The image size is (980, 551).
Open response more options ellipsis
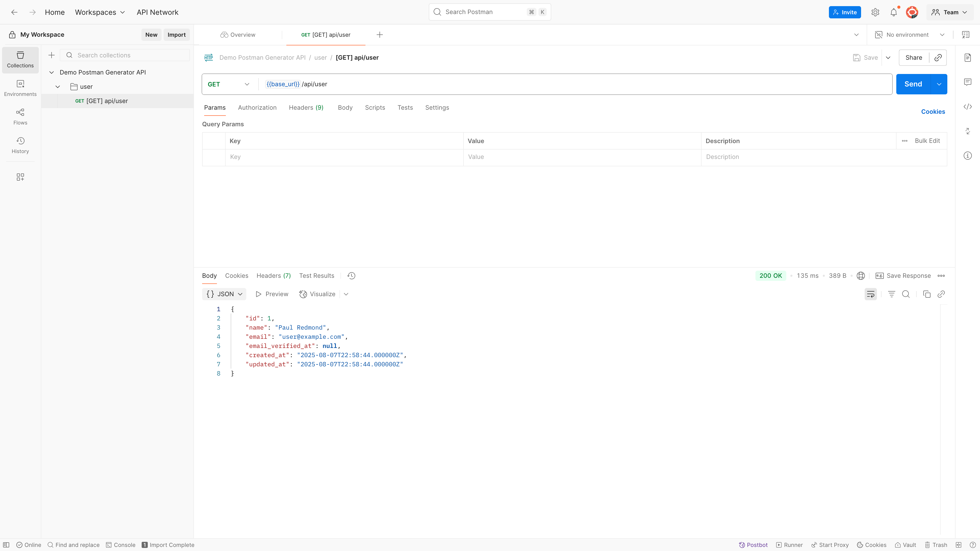pos(941,276)
